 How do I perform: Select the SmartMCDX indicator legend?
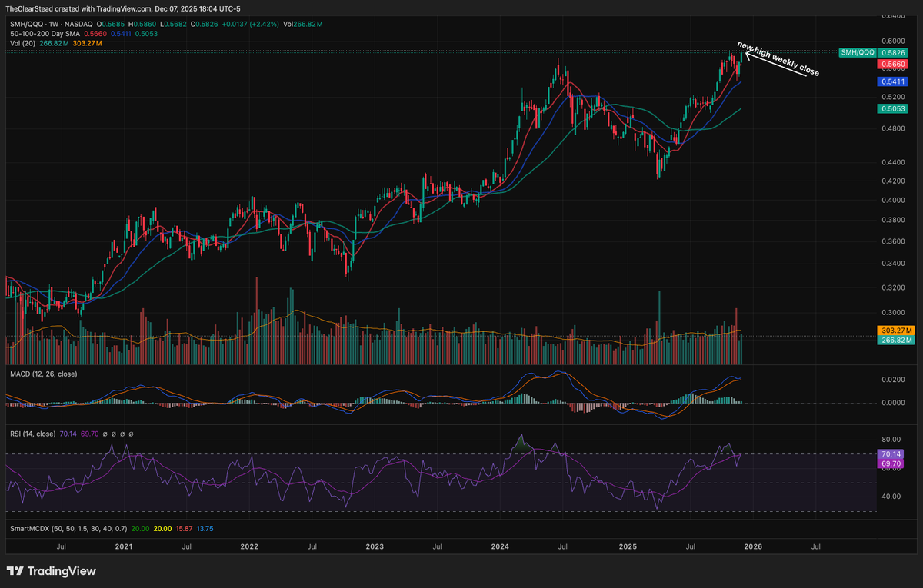[x=67, y=529]
